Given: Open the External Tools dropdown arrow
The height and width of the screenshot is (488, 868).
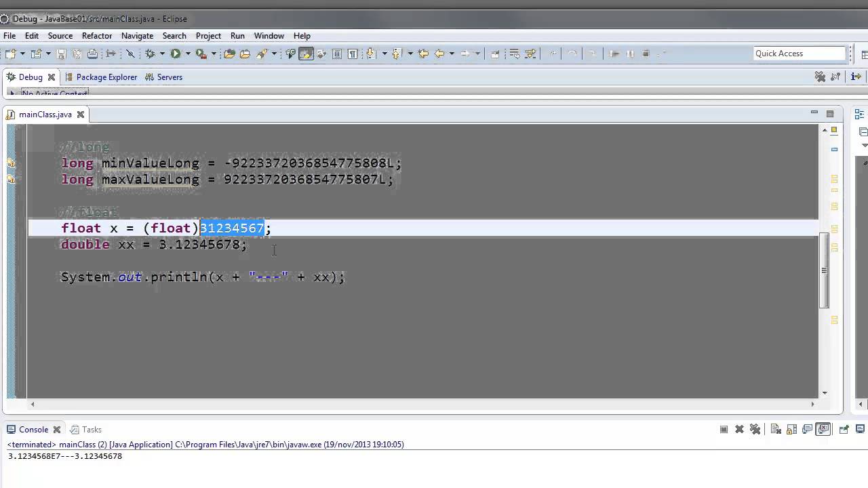Looking at the screenshot, I should coord(214,54).
